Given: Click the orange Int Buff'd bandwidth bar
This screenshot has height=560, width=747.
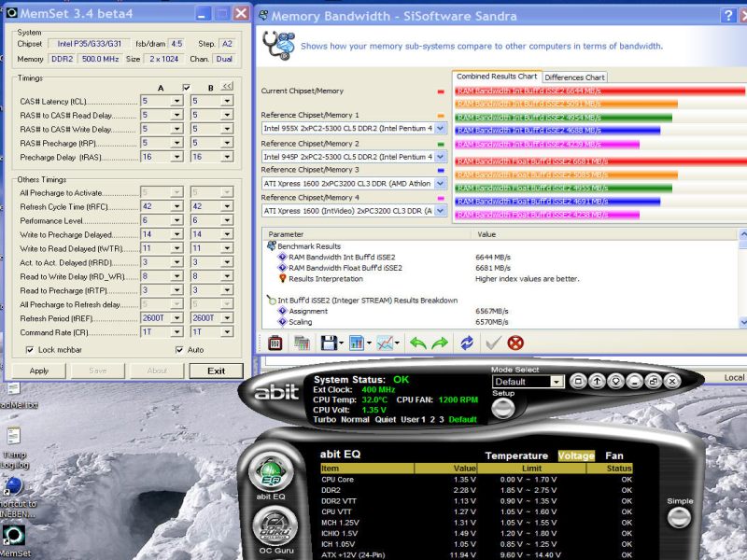Looking at the screenshot, I should pyautogui.click(x=566, y=104).
